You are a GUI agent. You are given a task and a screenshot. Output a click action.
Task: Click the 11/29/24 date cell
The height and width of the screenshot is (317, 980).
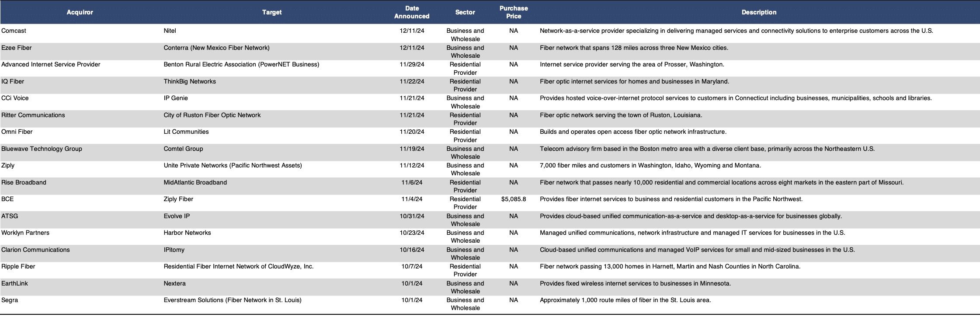(x=412, y=64)
